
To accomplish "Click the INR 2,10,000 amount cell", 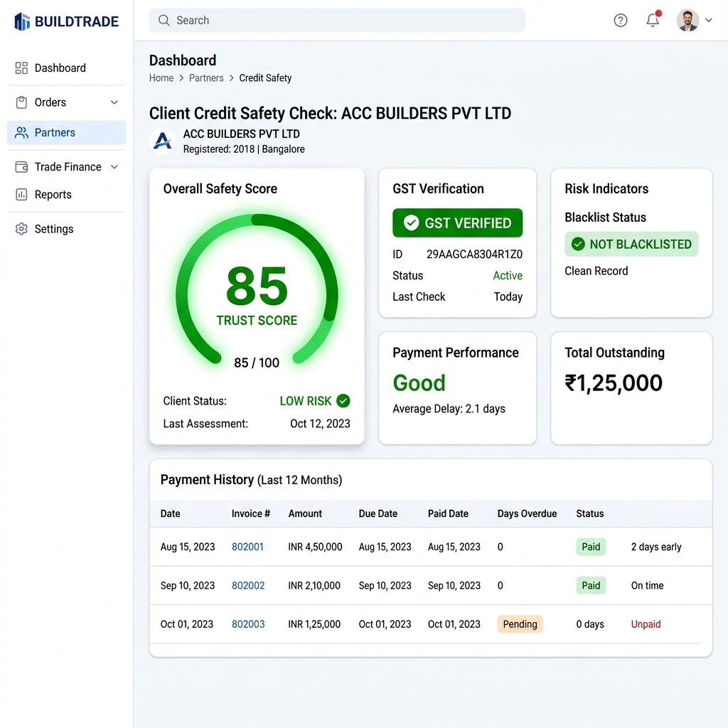I will coord(314,586).
